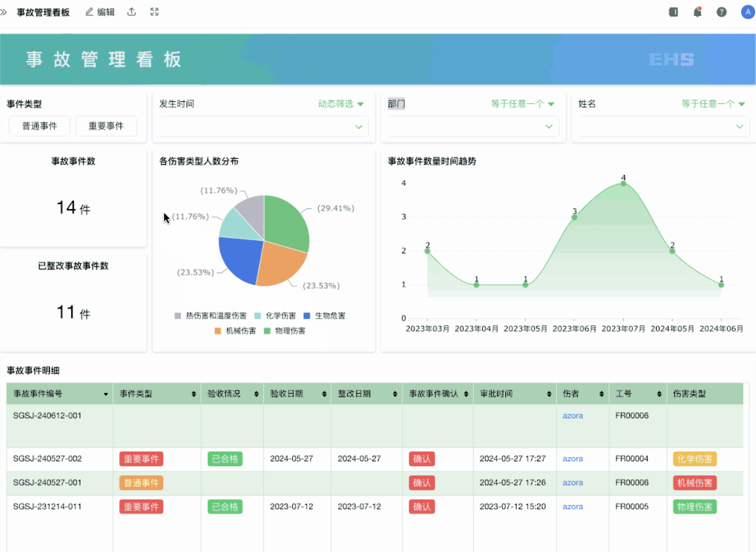Enter fullscreen mode via expand icon

click(x=154, y=12)
